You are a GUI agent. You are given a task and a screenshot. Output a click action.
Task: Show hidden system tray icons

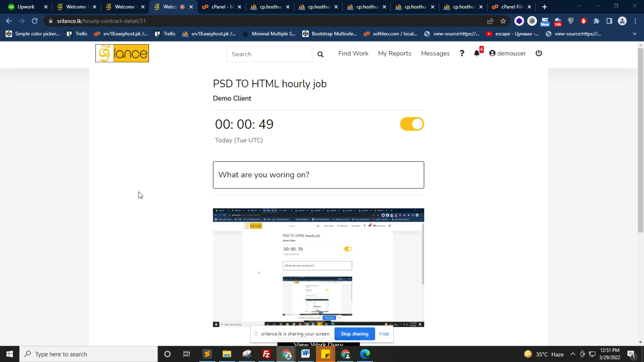point(572,354)
